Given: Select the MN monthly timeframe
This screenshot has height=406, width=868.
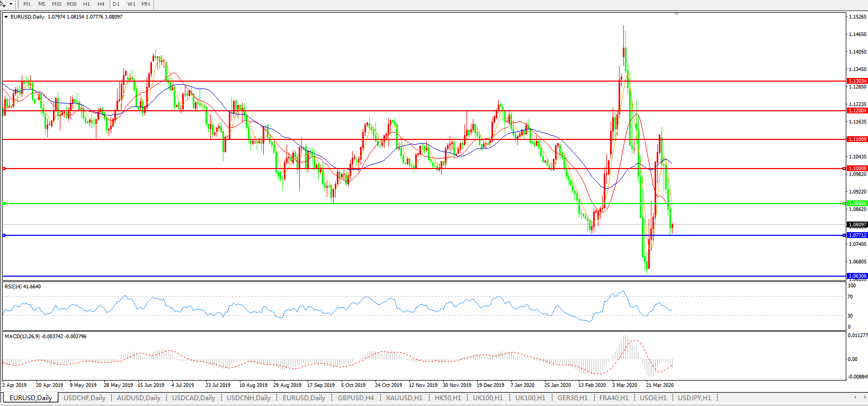Looking at the screenshot, I should [146, 4].
